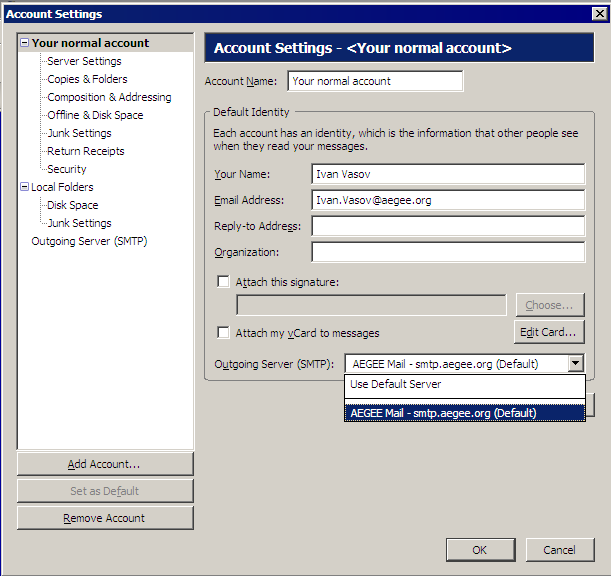Click the Your Name field with Ivan Vasov
The image size is (611, 576).
point(448,174)
